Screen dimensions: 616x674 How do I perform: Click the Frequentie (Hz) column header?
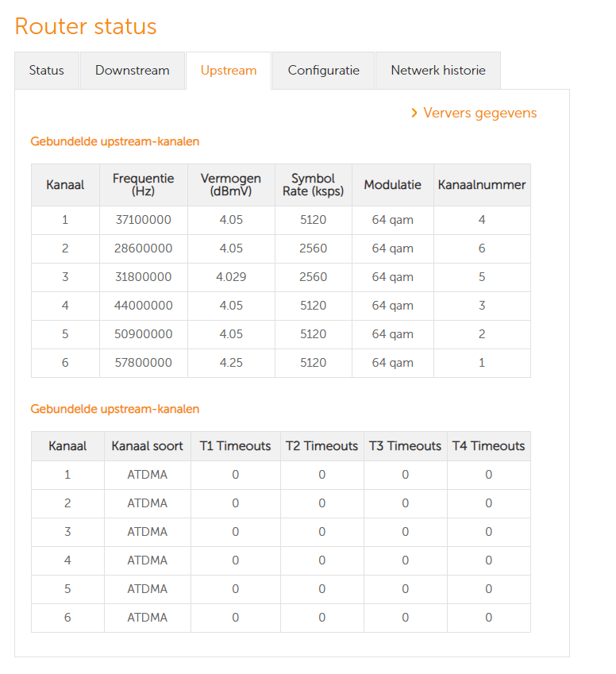coord(143,185)
